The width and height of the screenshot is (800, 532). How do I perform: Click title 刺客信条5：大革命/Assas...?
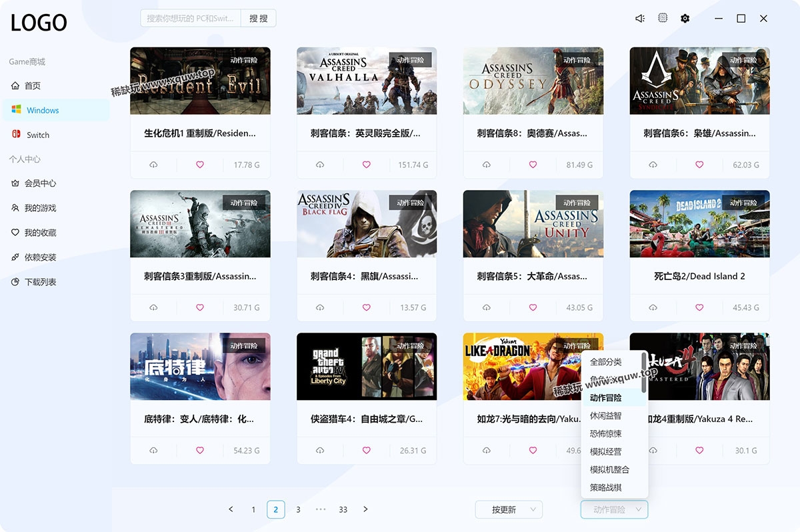point(532,276)
